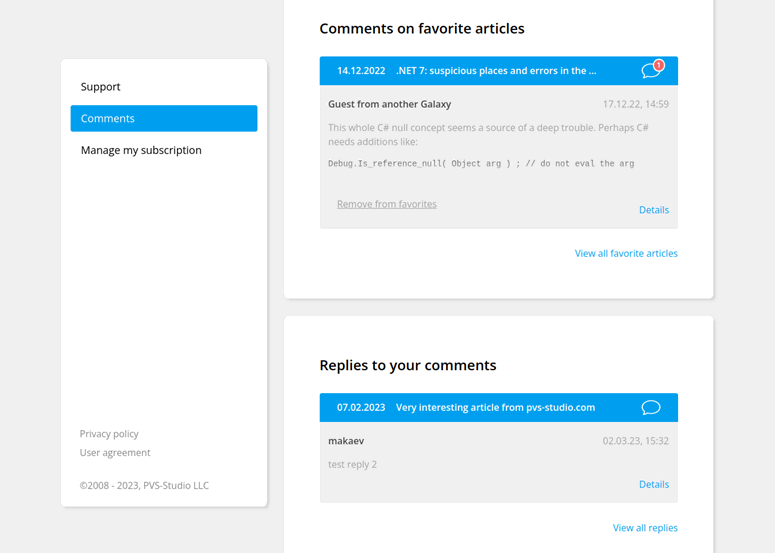
Task: Click the 07.02.2023 date in the replies header
Action: point(361,408)
